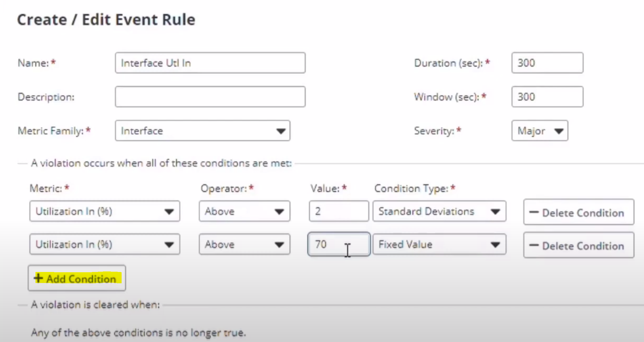Screen dimensions: 644x342
Task: Delete the Fixed Value condition
Action: click(x=579, y=245)
